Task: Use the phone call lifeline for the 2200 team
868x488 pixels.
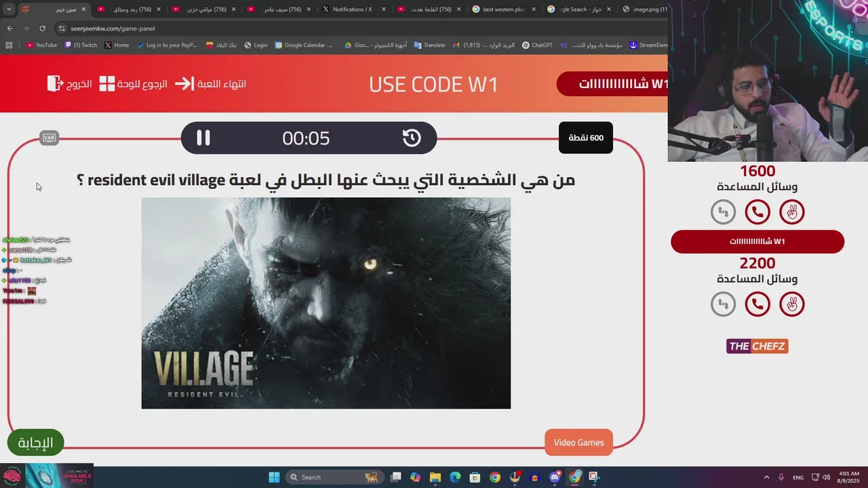Action: pos(757,304)
